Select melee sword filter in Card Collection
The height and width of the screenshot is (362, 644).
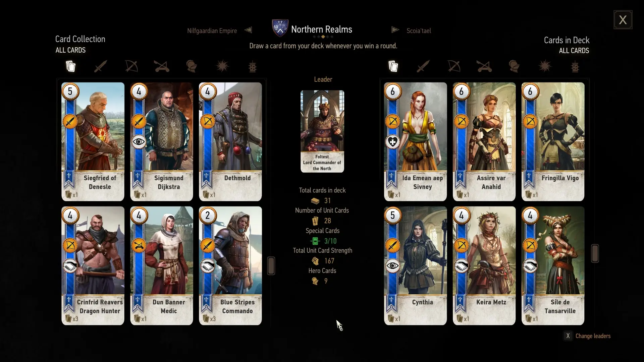click(x=101, y=66)
